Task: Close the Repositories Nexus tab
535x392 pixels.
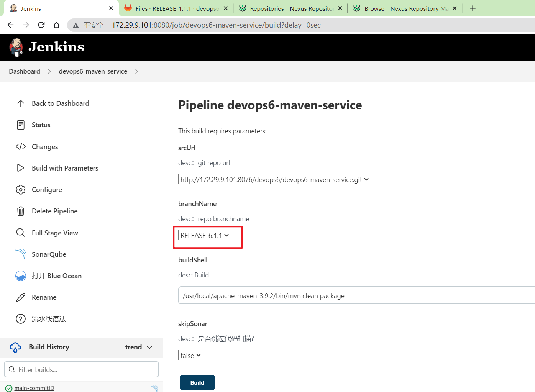Action: click(x=340, y=8)
